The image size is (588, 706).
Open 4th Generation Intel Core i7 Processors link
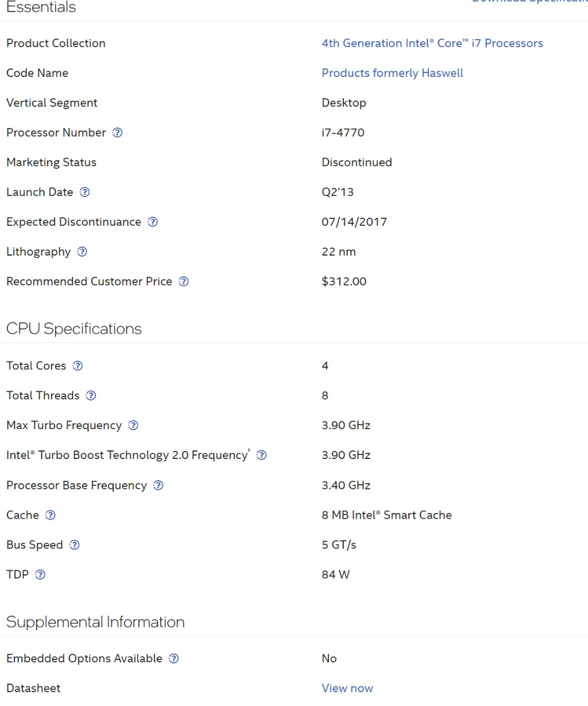pos(432,43)
